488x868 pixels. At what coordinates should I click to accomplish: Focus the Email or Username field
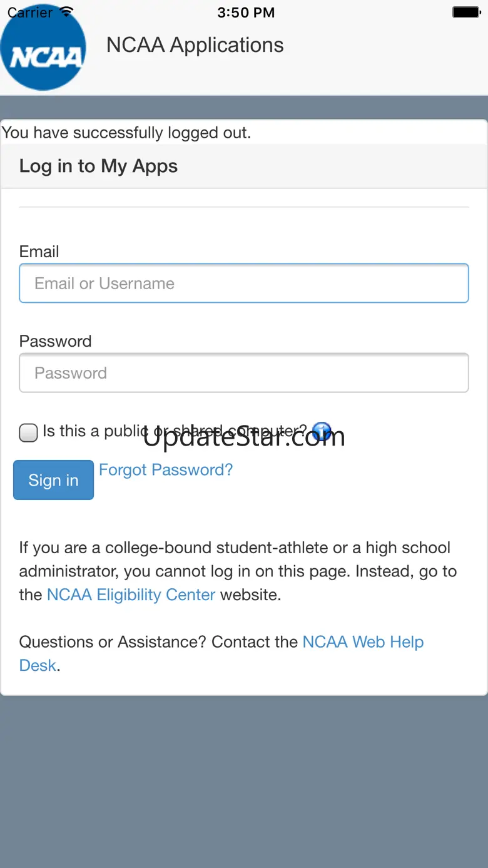(244, 283)
